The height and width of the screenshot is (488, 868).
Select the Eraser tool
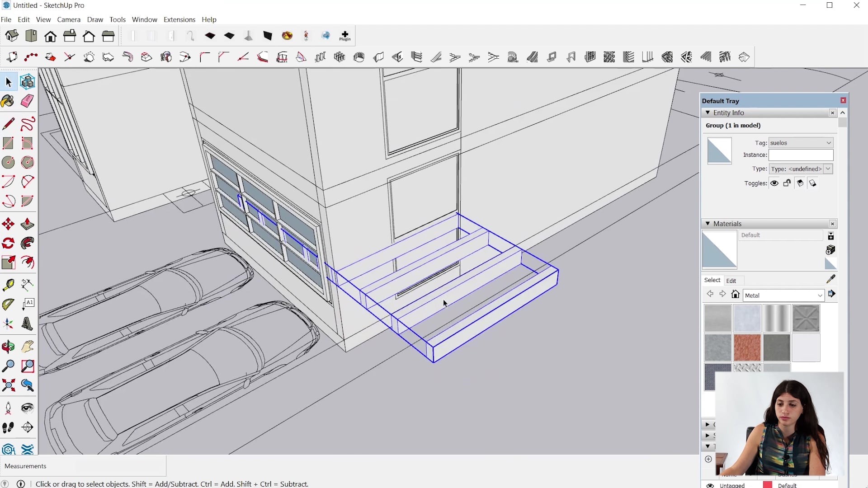click(27, 101)
